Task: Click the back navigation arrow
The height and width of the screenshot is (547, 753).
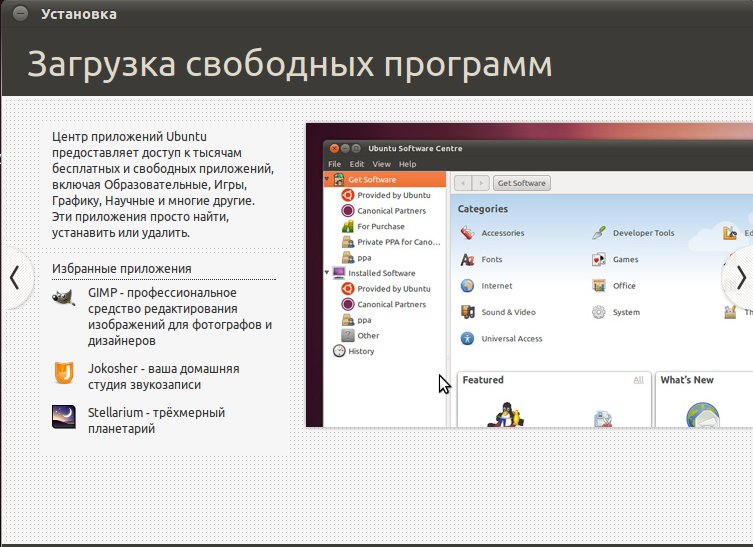Action: click(x=463, y=183)
